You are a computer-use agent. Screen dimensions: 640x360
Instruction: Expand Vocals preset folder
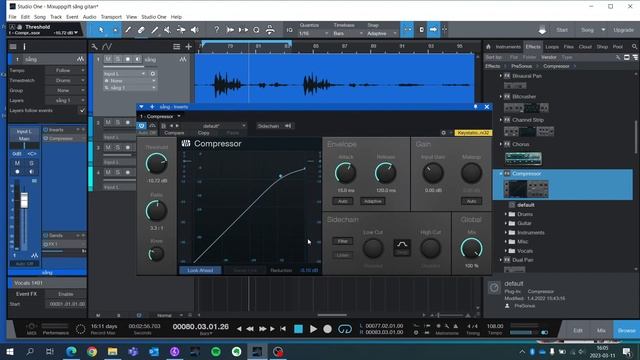(506, 251)
